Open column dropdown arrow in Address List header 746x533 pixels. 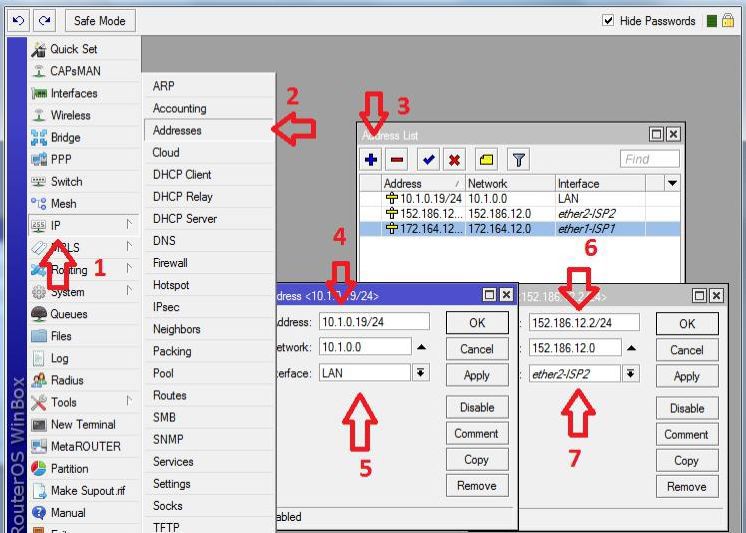click(x=672, y=183)
